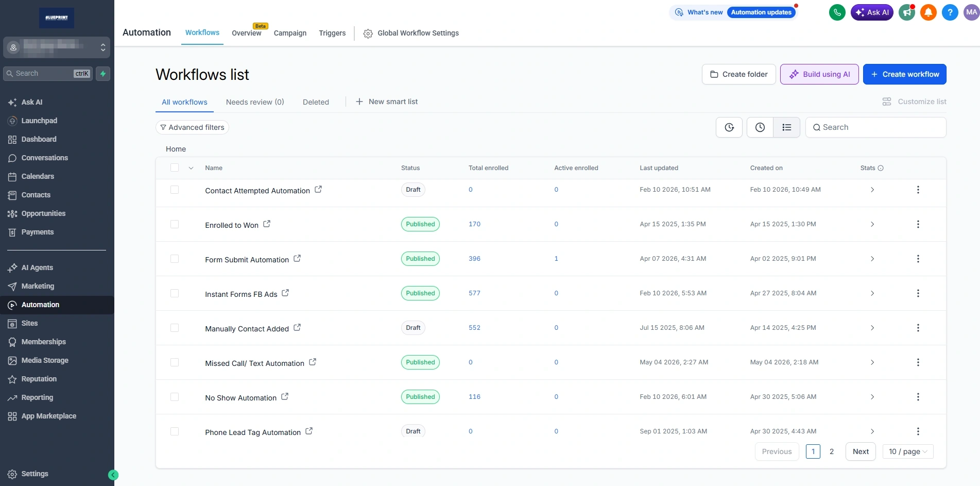Add a New smart list
The image size is (980, 486).
tap(387, 102)
